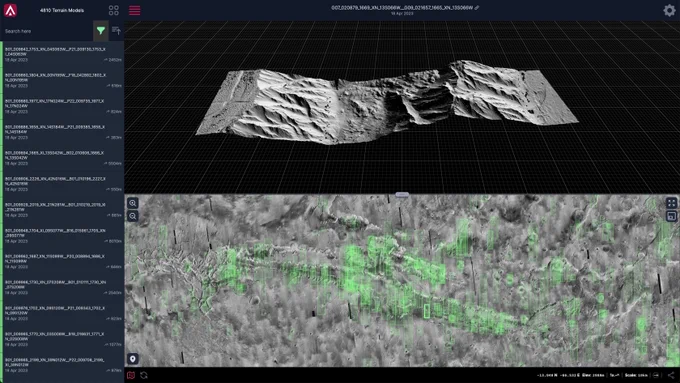Click the Elev readout in status bar
This screenshot has width=680, height=383.
click(x=593, y=375)
